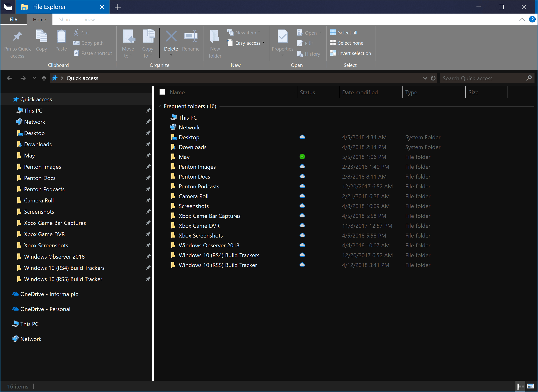Expand address bar history dropdown

point(425,78)
